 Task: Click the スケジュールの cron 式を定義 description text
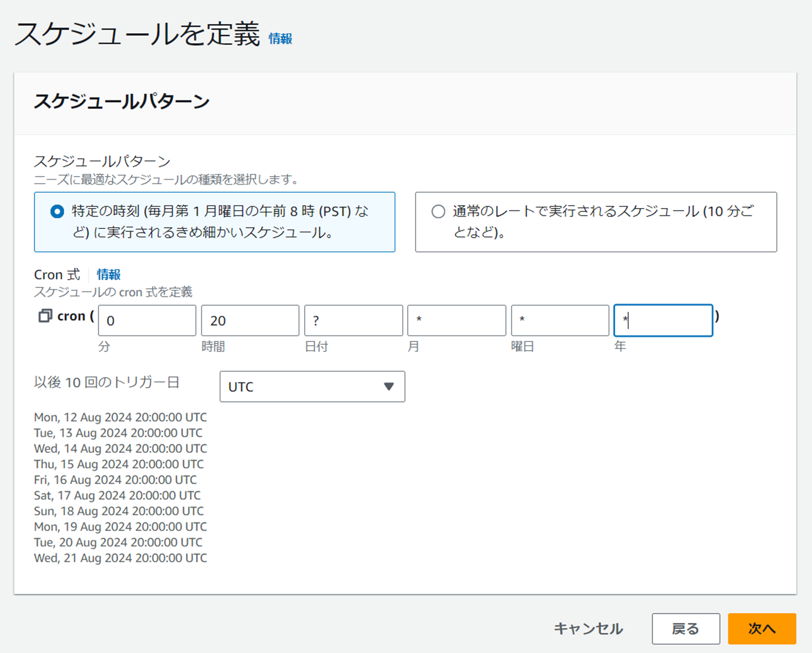click(x=113, y=292)
